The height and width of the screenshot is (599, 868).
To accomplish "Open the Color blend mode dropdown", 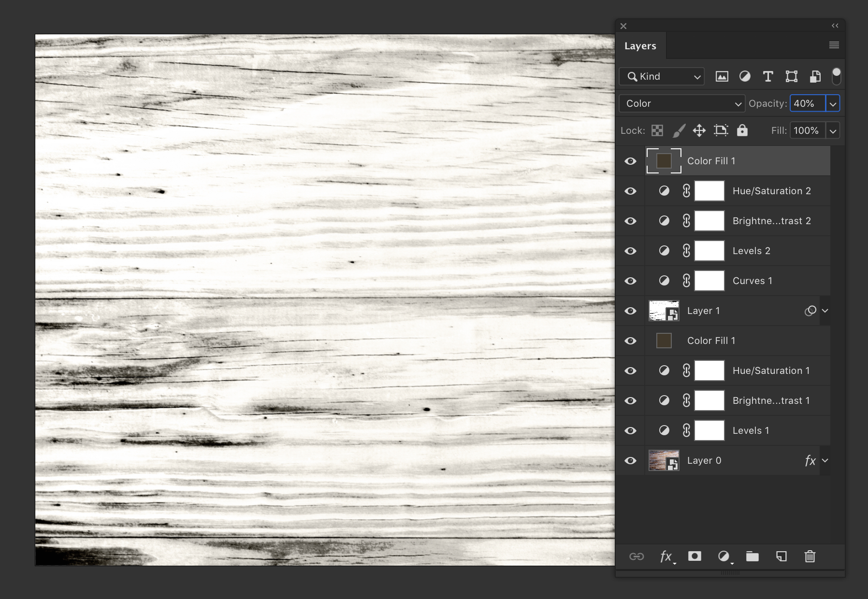I will pyautogui.click(x=681, y=103).
